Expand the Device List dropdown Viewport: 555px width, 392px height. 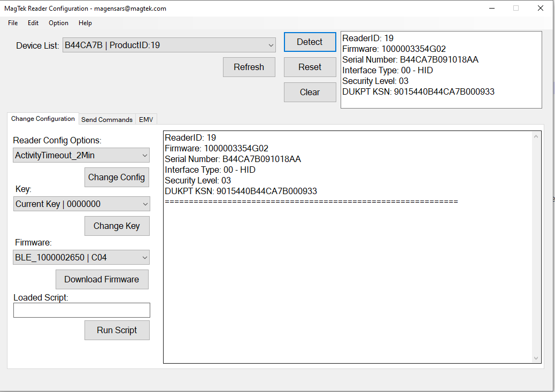169,45
